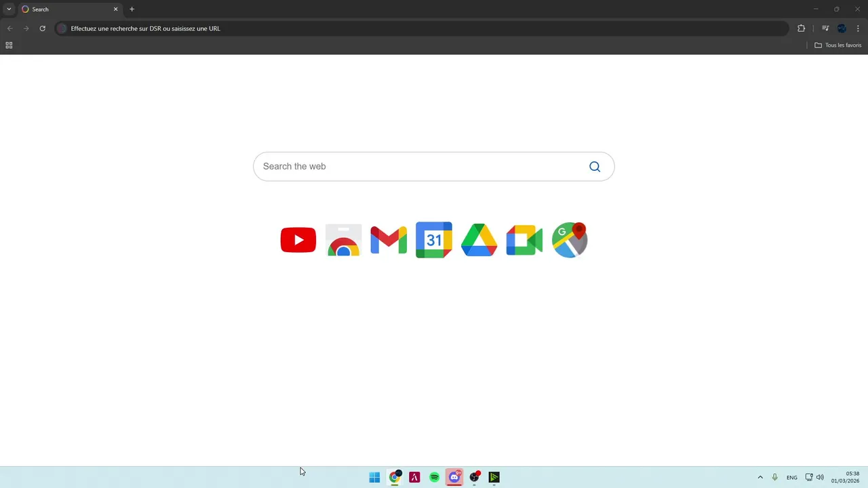Show hidden system tray icons
Viewport: 868px width, 488px height.
[760, 477]
